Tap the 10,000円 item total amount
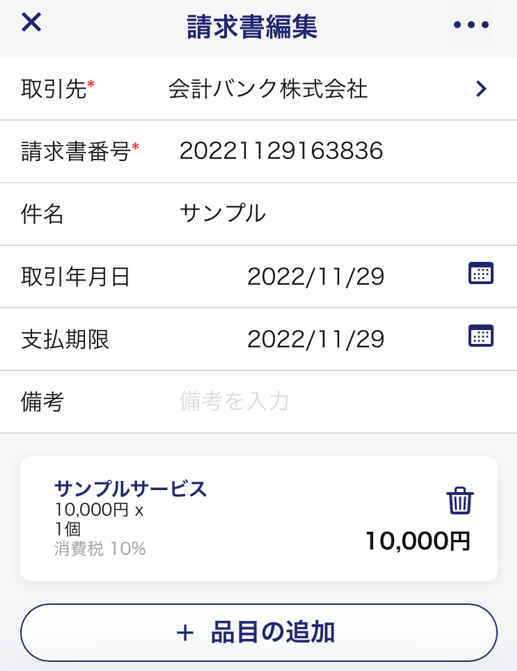 [418, 541]
